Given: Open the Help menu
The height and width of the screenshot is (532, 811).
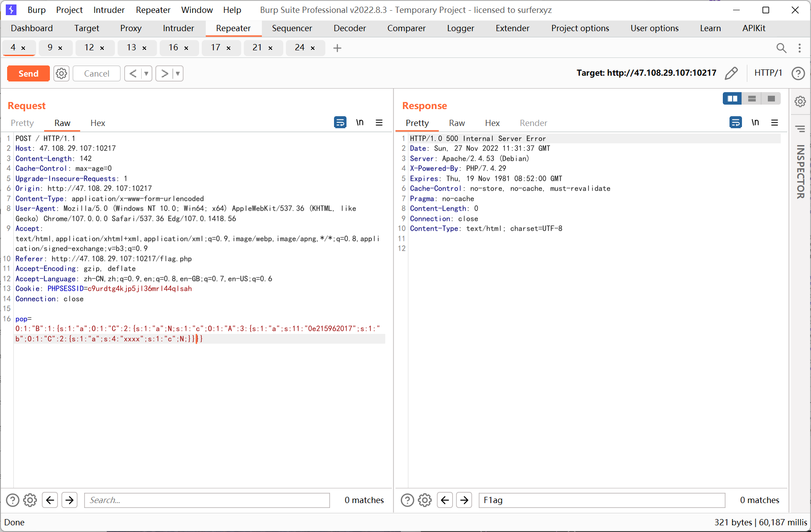Looking at the screenshot, I should click(232, 10).
